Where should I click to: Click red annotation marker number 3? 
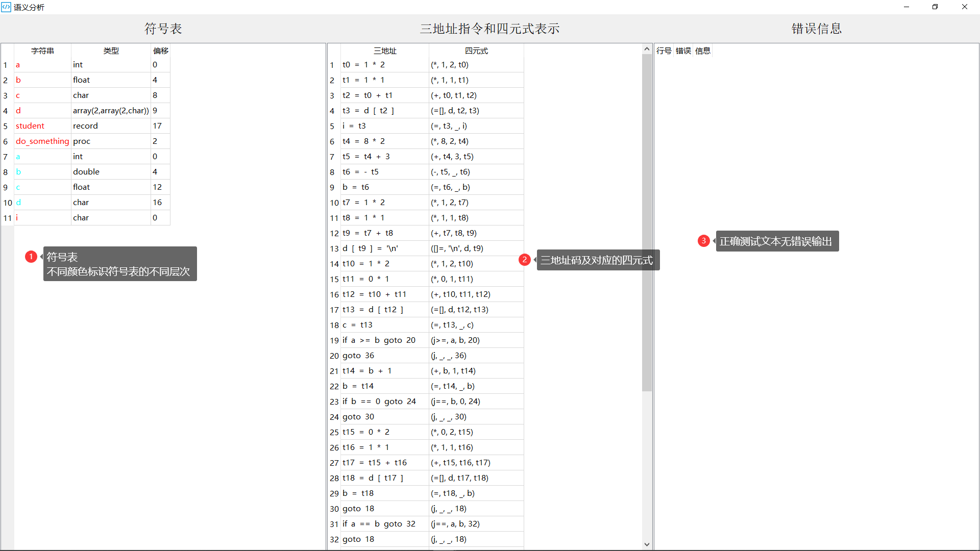click(703, 241)
